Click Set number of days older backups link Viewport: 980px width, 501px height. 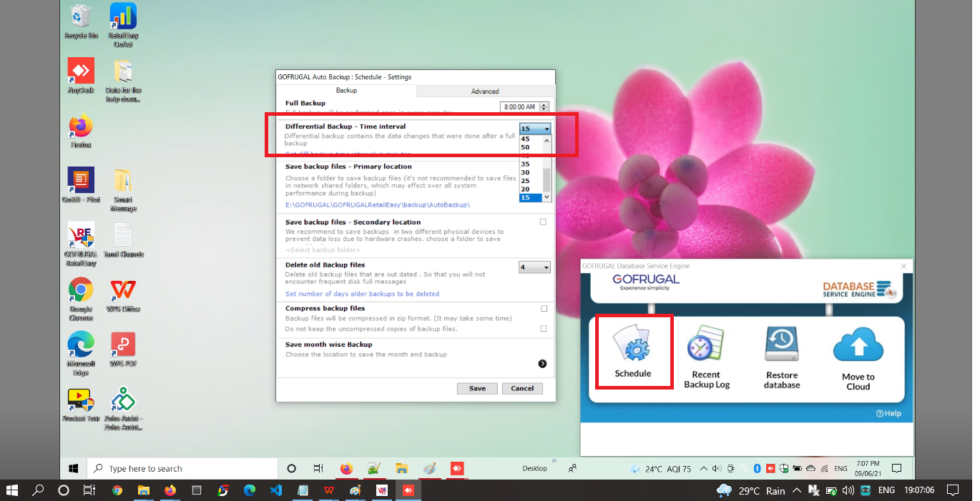[362, 294]
